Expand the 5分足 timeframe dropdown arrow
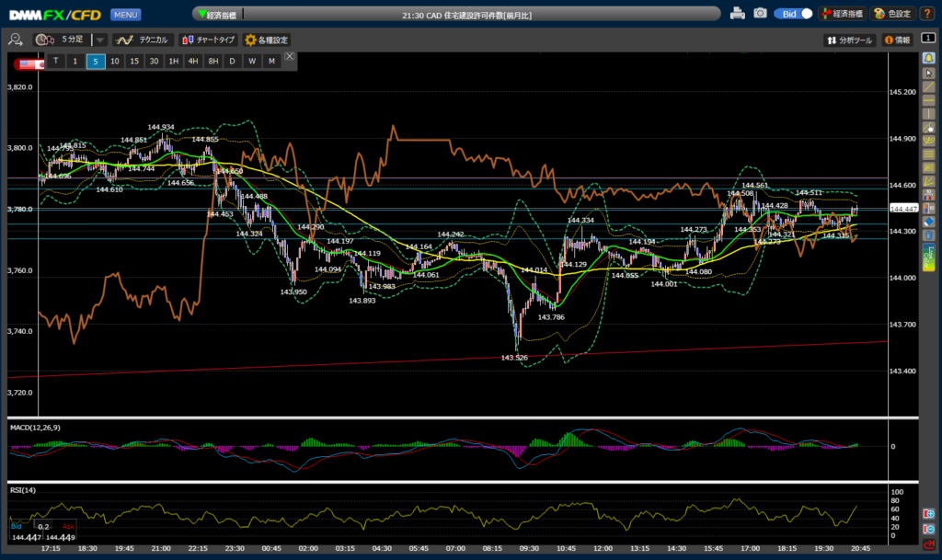 pyautogui.click(x=100, y=40)
